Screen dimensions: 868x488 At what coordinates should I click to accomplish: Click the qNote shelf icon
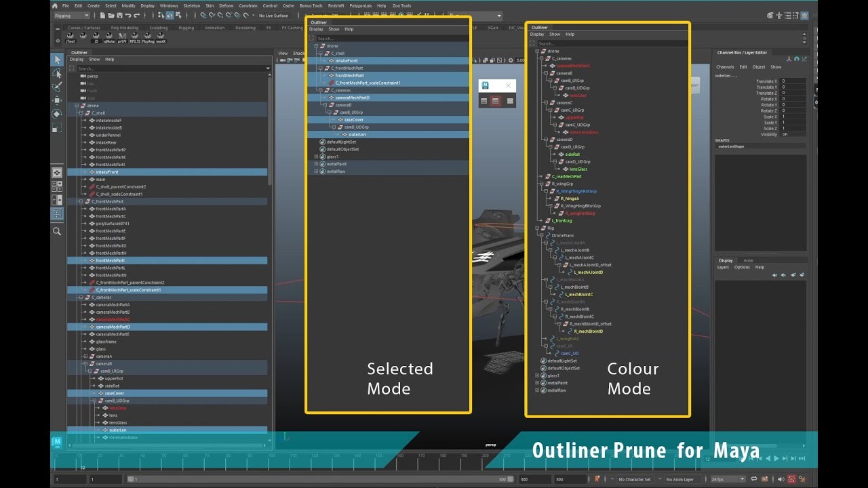coord(109,34)
